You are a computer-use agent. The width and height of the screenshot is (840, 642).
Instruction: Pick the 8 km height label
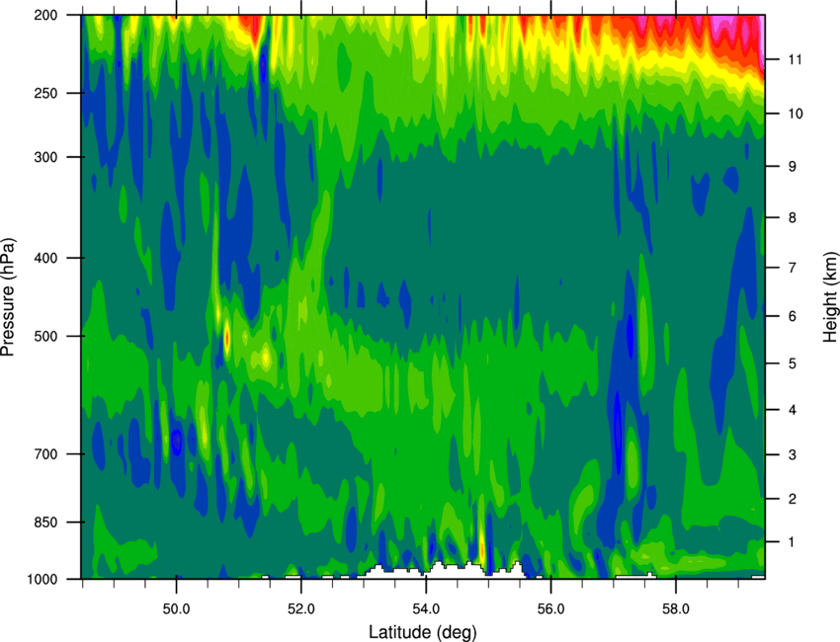[792, 218]
